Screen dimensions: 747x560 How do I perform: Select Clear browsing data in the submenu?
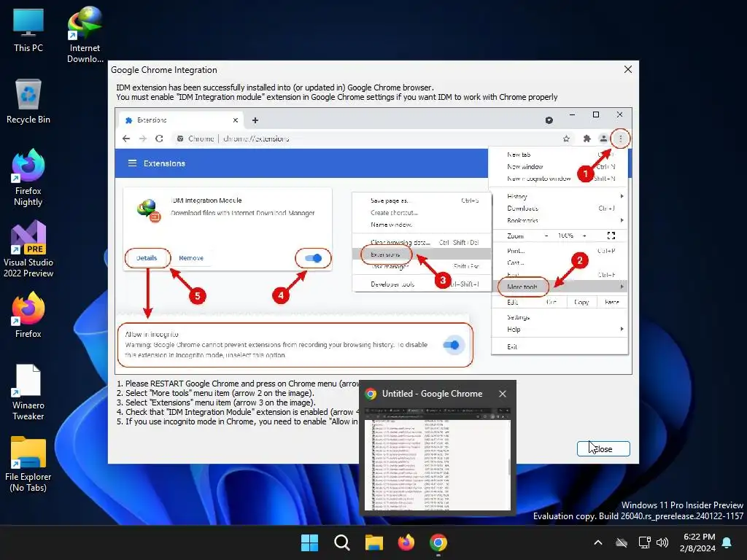click(421, 242)
